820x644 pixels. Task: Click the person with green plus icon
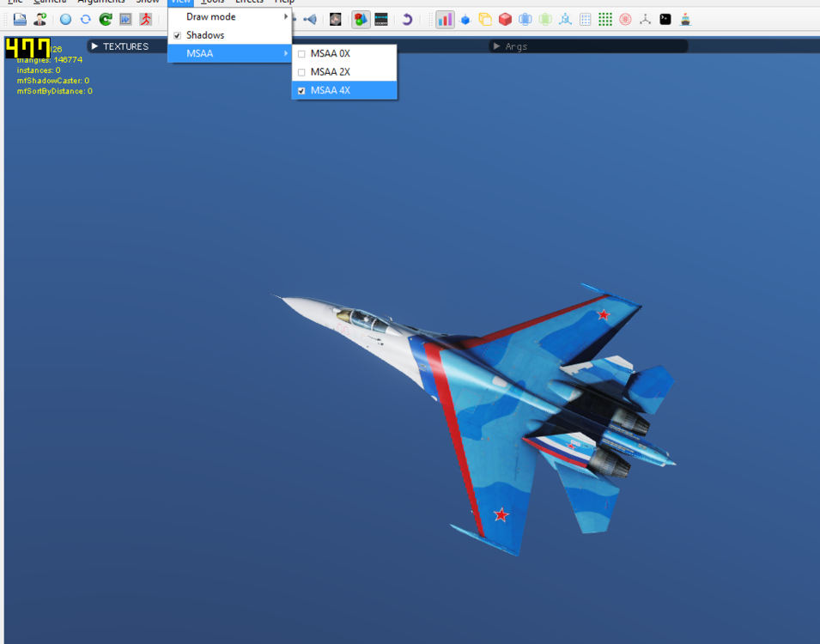tap(39, 20)
